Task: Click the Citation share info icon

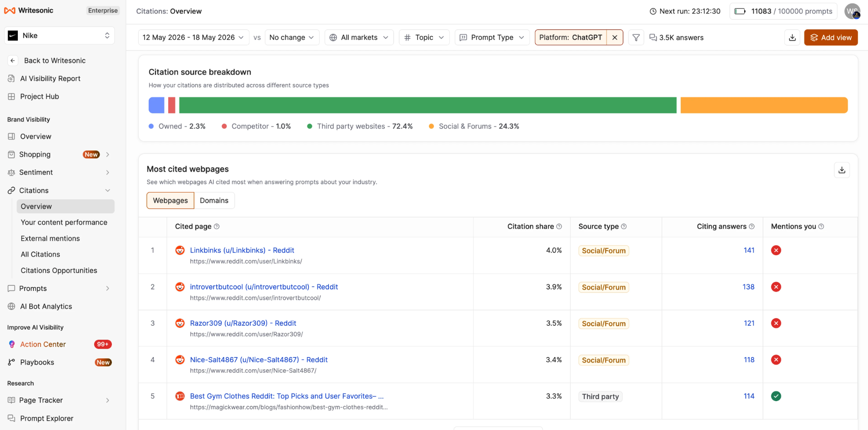Action: [559, 226]
